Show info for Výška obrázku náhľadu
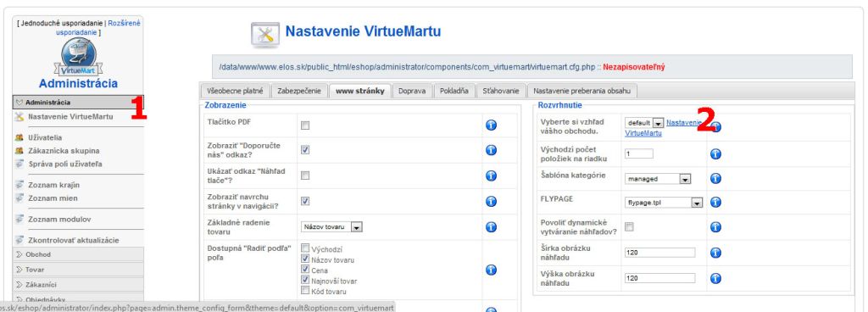Viewport: 868px width, 312px height. 715,278
